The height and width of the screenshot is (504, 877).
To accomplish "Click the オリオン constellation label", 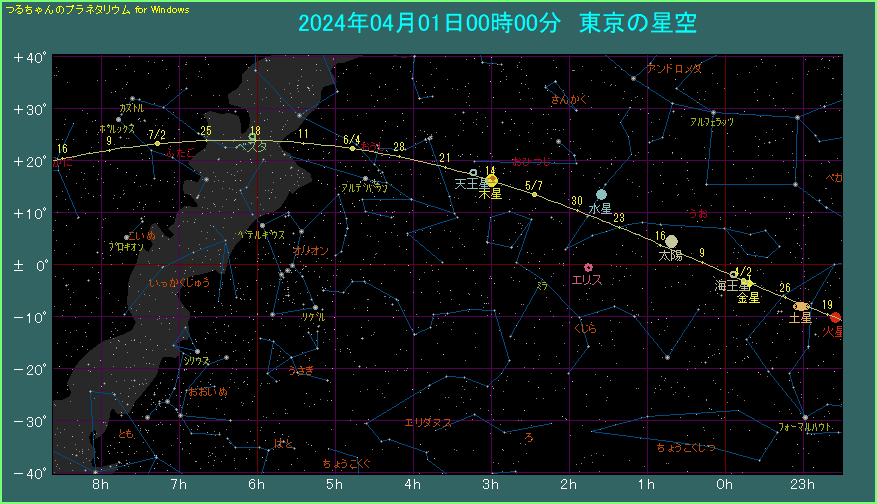I will tap(311, 251).
